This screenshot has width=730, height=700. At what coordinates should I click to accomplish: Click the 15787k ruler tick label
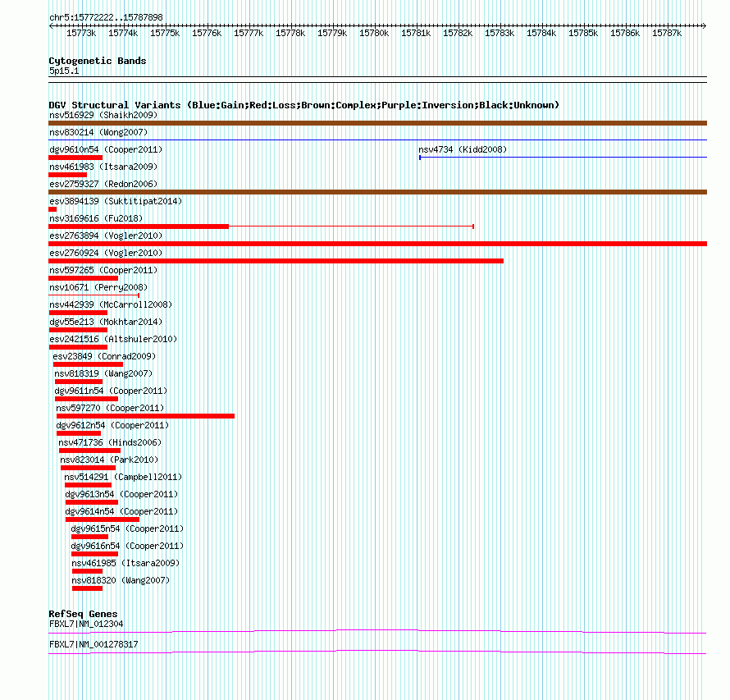(667, 33)
